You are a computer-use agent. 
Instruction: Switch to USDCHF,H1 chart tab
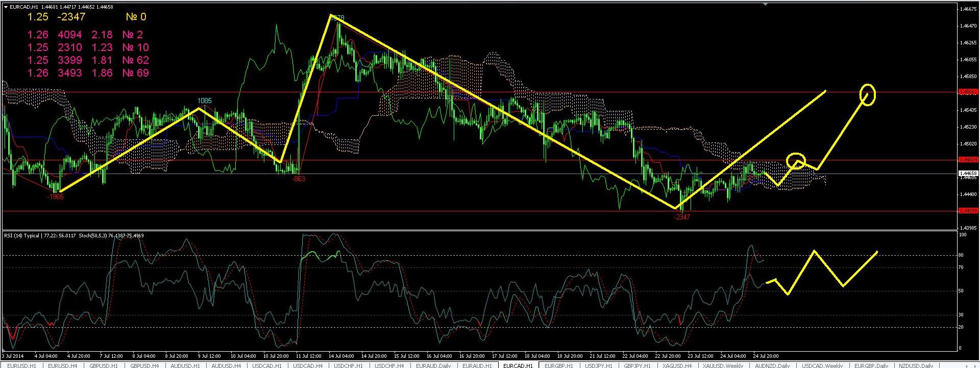pos(349,365)
